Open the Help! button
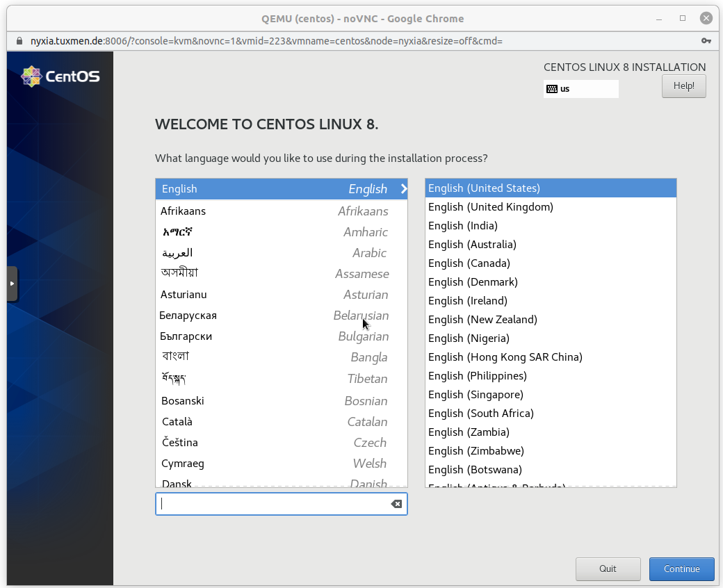 click(683, 86)
